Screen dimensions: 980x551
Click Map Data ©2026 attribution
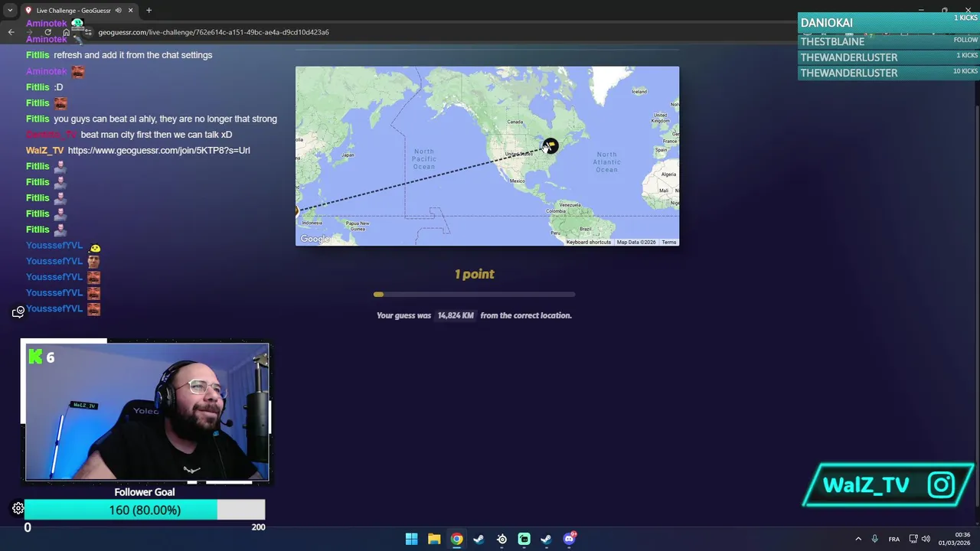636,242
